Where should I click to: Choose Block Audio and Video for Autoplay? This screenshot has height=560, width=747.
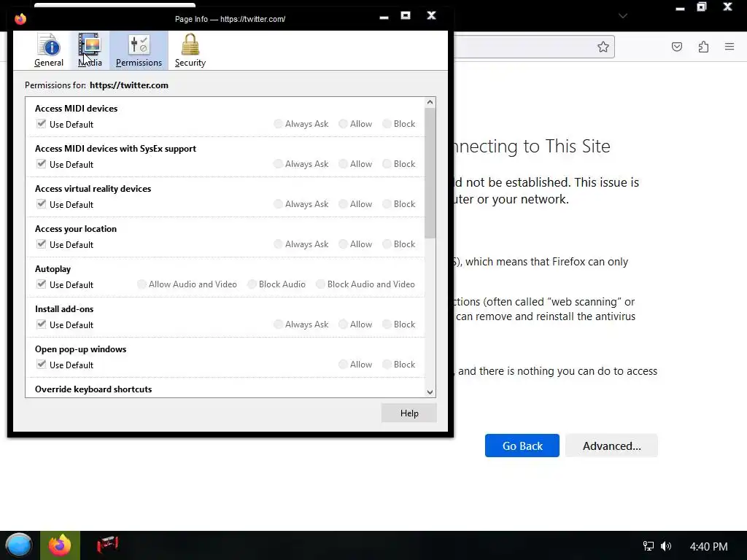(321, 284)
